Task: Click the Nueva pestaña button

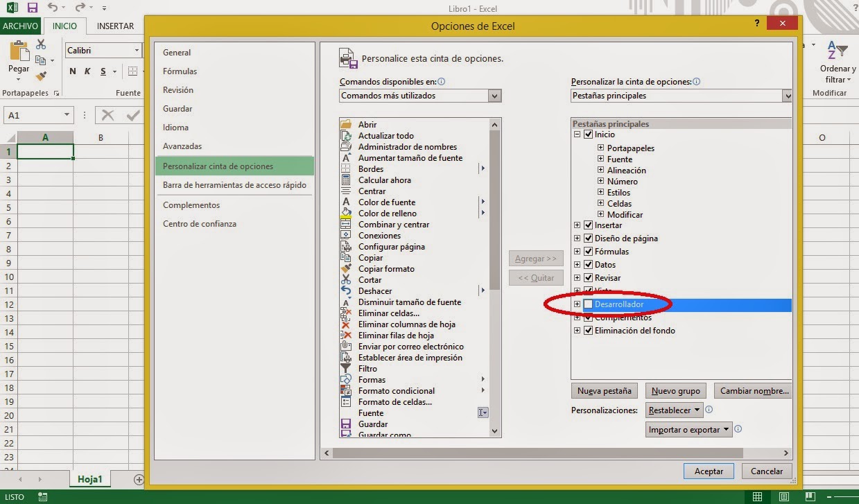Action: (604, 390)
